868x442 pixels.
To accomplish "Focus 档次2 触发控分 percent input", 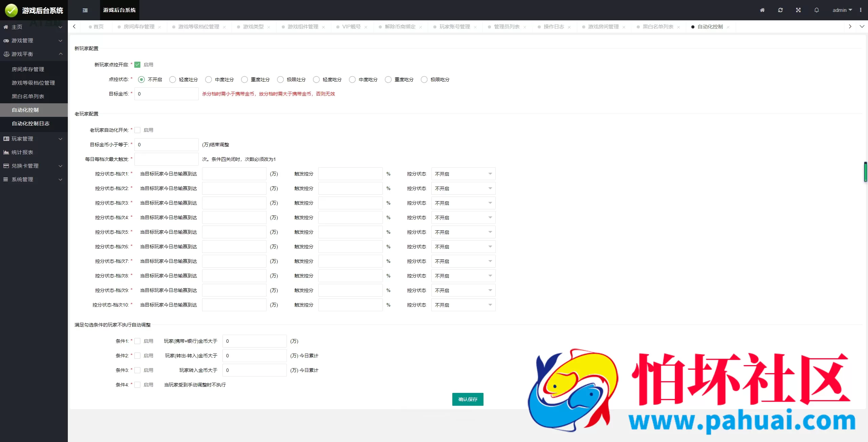I will pyautogui.click(x=351, y=188).
